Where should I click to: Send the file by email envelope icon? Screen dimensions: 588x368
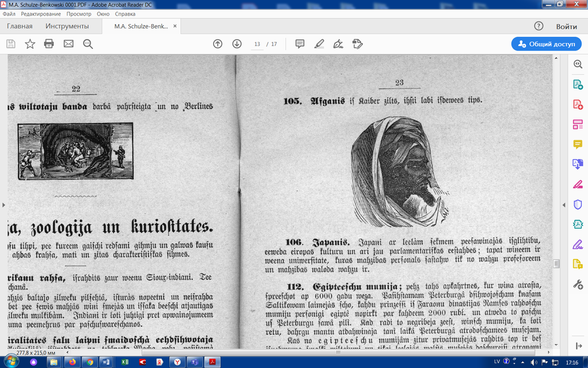point(68,44)
